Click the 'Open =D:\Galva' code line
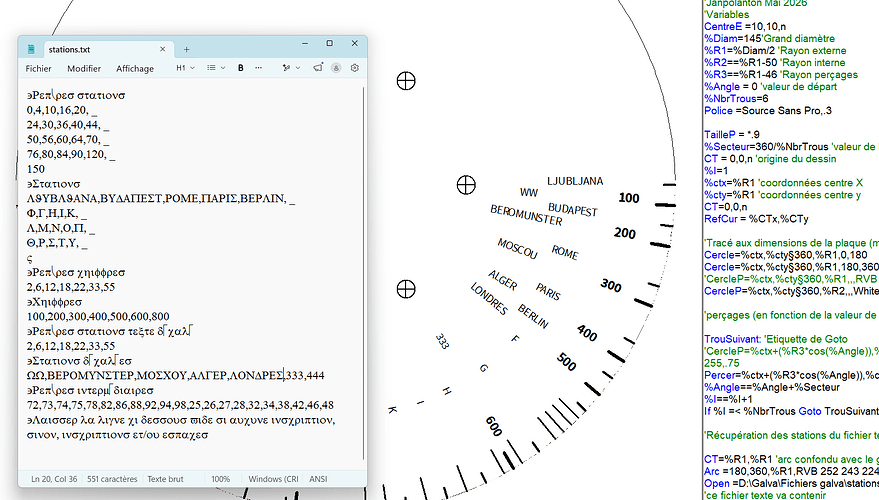879x500 pixels. coord(792,483)
